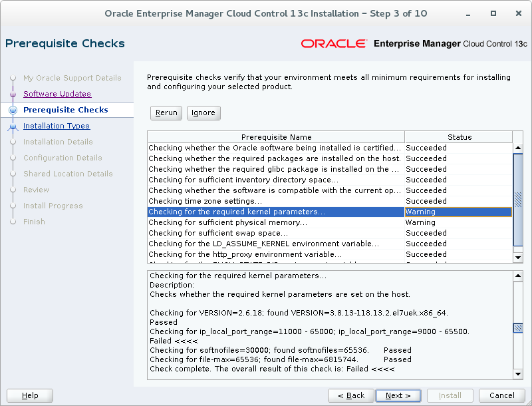Select the http_proxy environment variable row
Image resolution: width=532 pixels, height=406 pixels.
(x=330, y=254)
